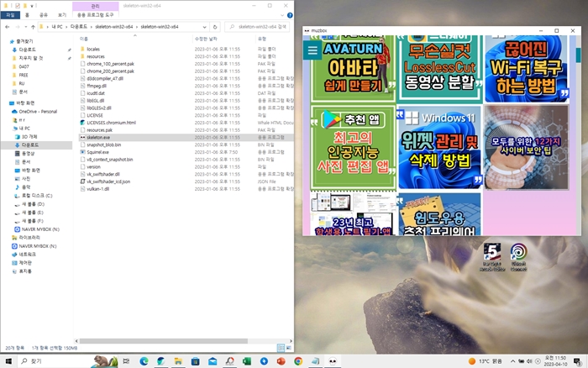Open the 끊어진 Wi-Fi 복구 article

527,69
